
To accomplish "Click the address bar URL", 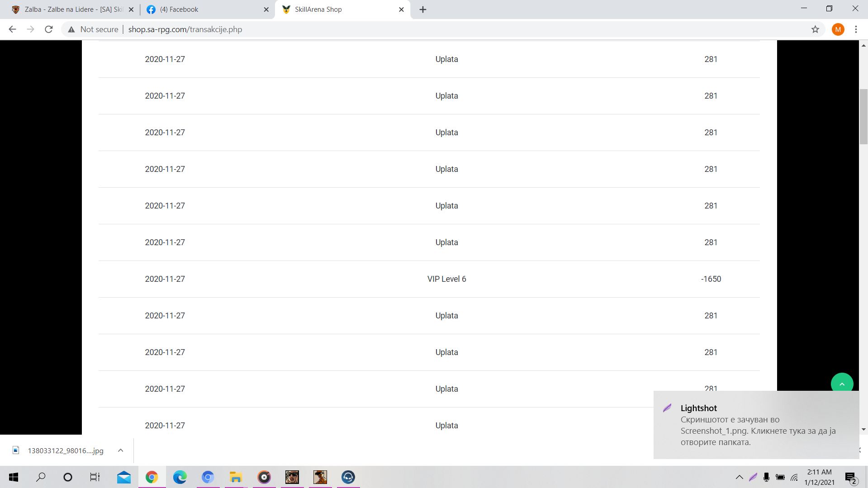I will [185, 29].
